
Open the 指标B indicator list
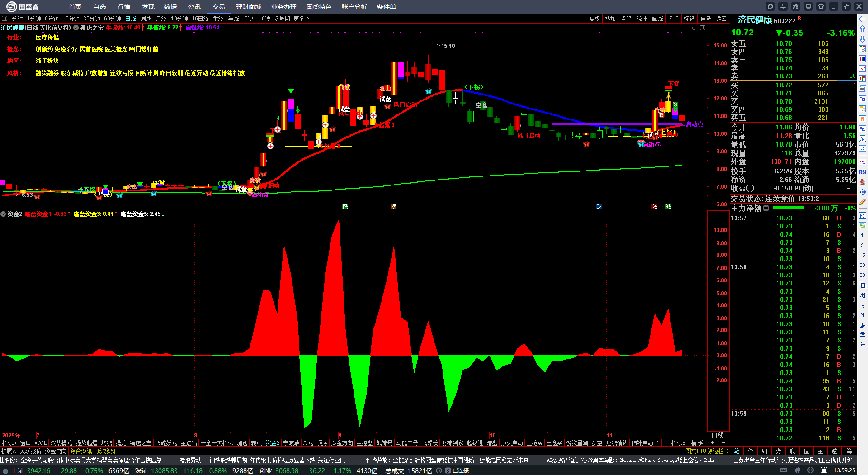[678, 443]
